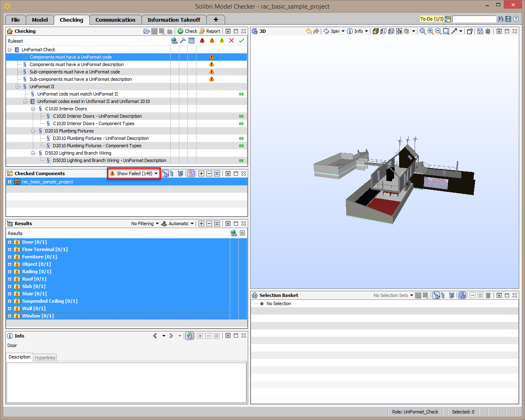Image resolution: width=525 pixels, height=420 pixels.
Task: Click the red X rejected column icon
Action: (232, 41)
